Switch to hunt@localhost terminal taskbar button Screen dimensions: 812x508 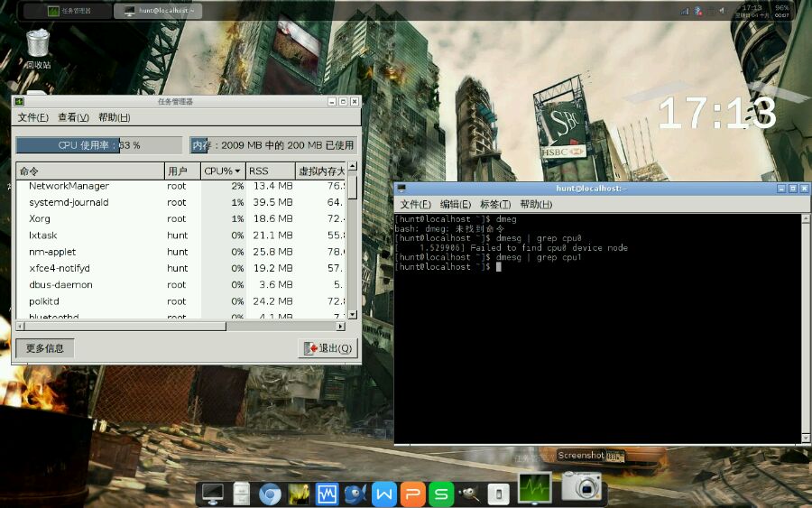coord(158,10)
